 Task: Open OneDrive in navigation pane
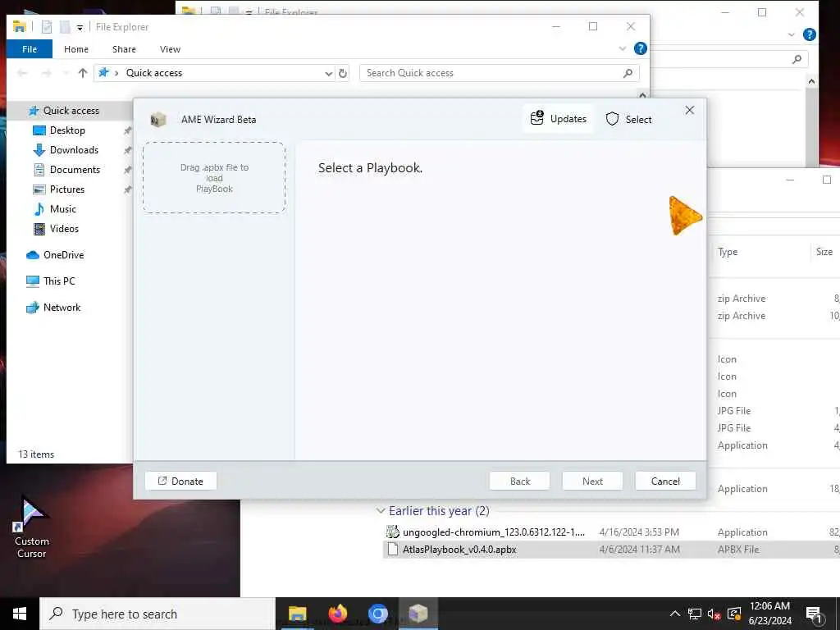pyautogui.click(x=63, y=255)
